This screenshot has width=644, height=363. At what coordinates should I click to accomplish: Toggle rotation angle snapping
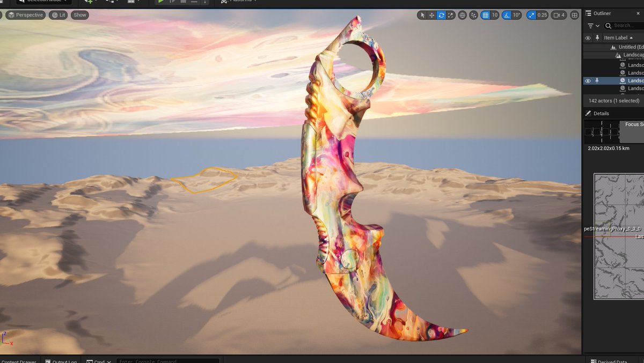(x=507, y=15)
